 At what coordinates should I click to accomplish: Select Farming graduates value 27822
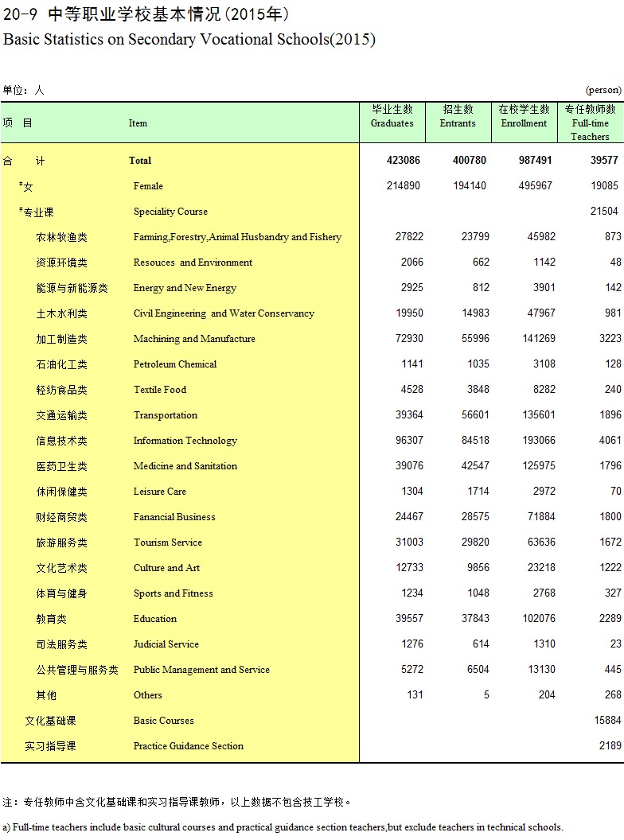click(410, 237)
